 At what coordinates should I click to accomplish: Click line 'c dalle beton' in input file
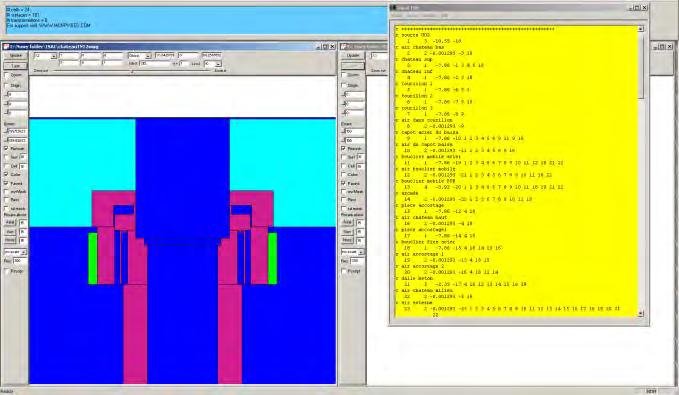[x=414, y=278]
